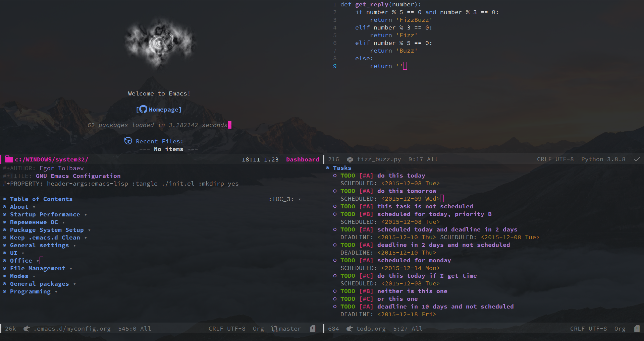Click the c:/WINDOWS/system32/ path in modeline

pyautogui.click(x=51, y=159)
